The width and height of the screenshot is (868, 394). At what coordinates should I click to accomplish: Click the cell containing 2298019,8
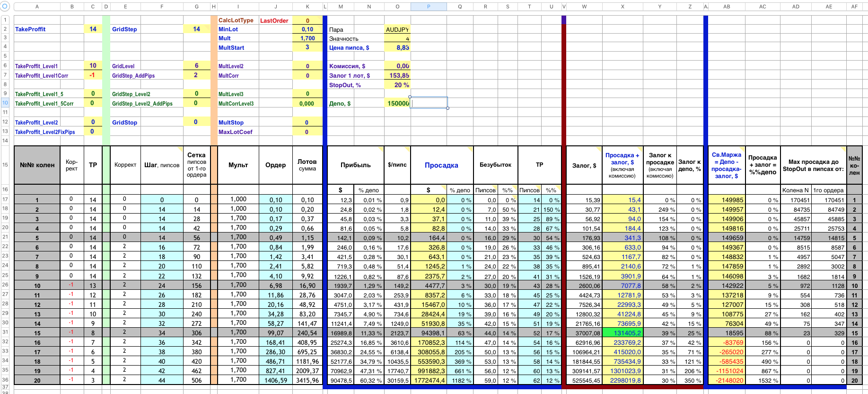[623, 380]
